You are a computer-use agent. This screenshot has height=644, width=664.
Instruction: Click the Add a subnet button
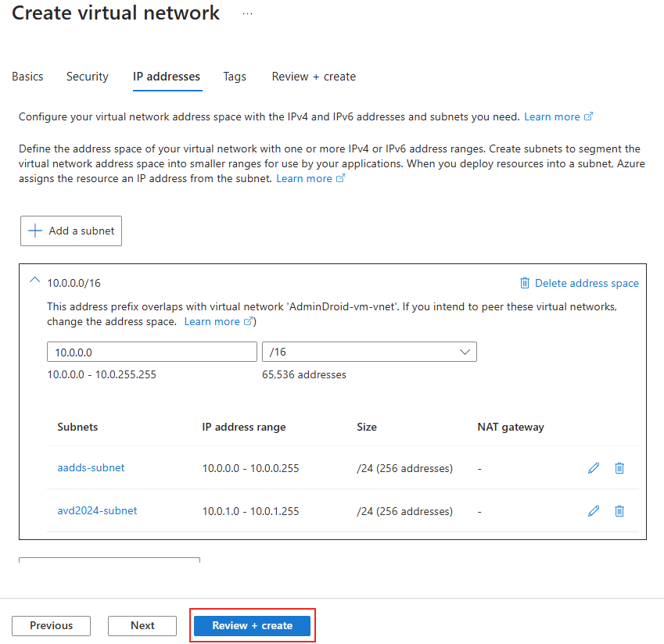pos(71,231)
